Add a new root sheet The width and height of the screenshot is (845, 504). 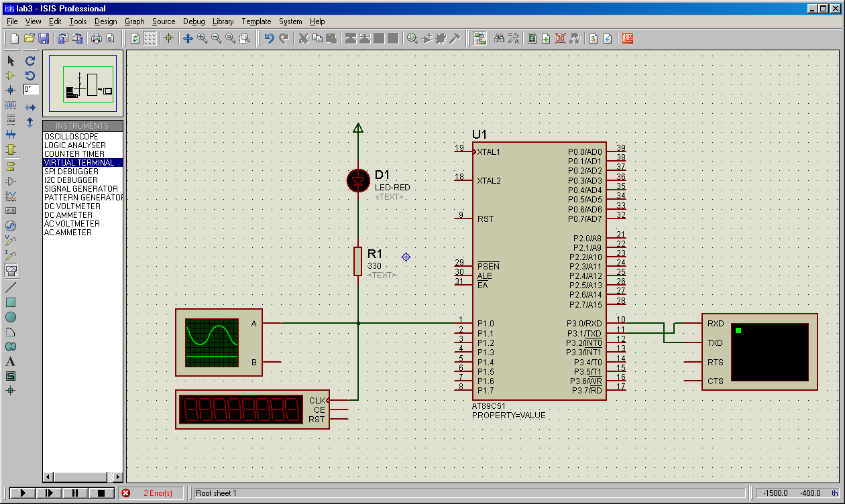(x=547, y=39)
